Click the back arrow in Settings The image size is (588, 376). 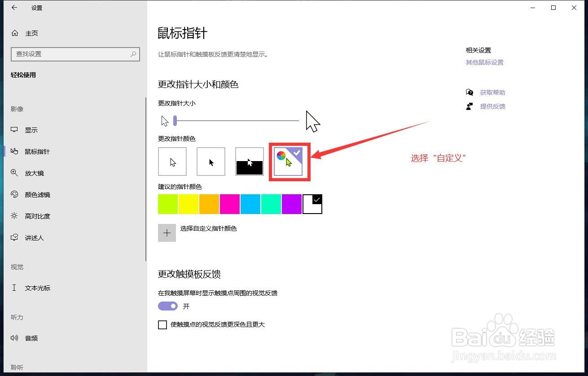coord(14,8)
